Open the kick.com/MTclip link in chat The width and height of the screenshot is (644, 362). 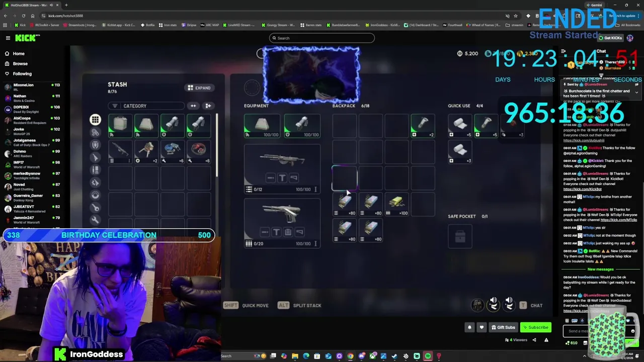point(619,220)
